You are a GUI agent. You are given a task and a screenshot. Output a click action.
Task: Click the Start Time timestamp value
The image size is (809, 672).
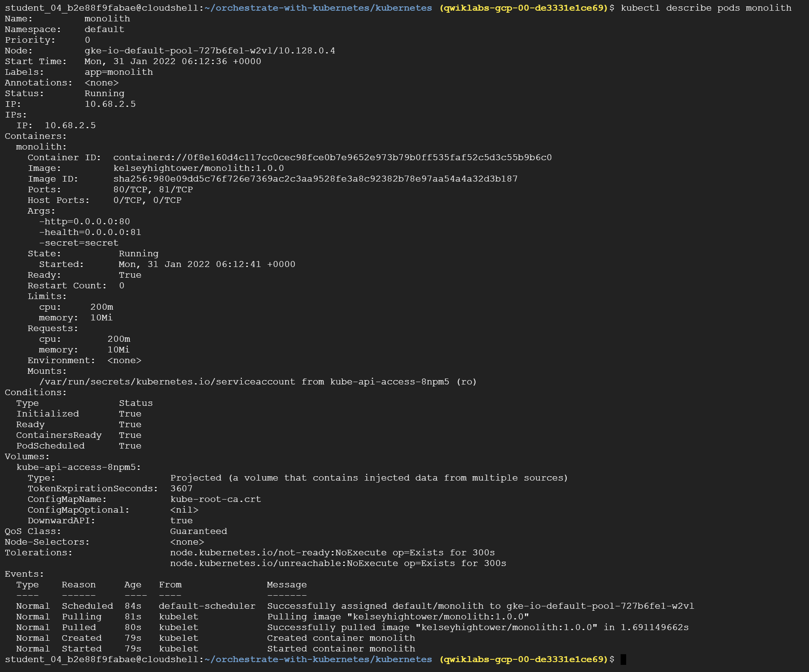pos(173,61)
